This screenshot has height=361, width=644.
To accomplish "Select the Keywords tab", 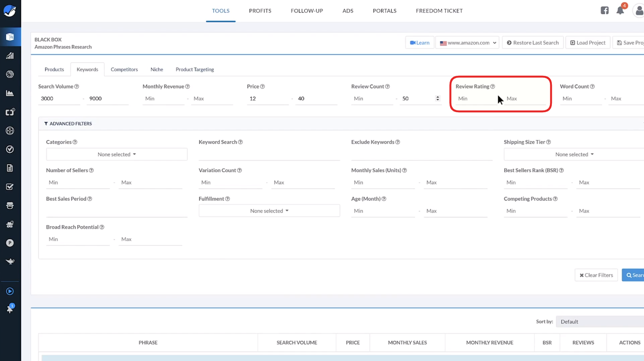I will click(x=87, y=70).
